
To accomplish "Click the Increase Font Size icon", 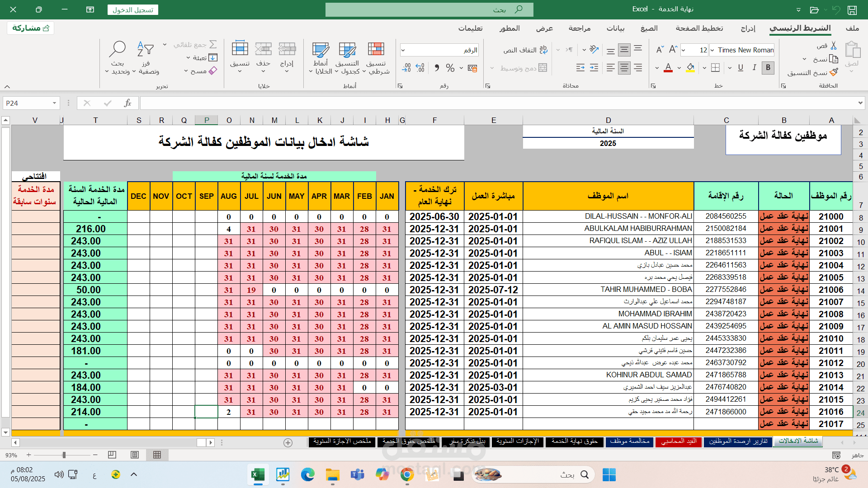I will (673, 49).
